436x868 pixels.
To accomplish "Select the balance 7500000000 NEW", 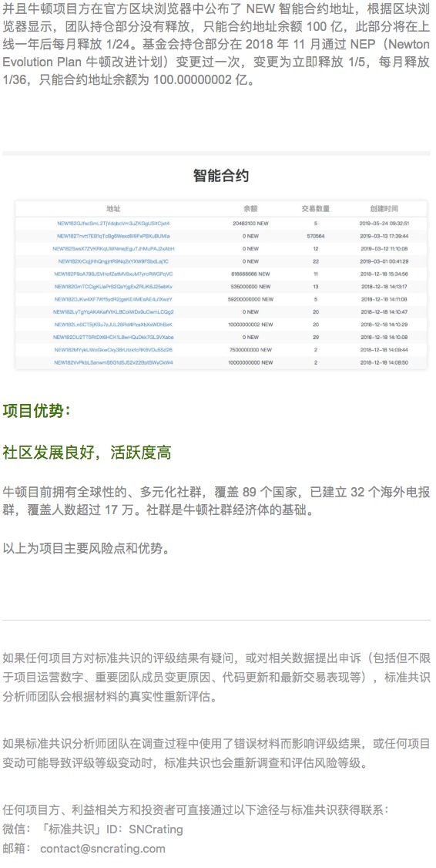I will pos(250,350).
